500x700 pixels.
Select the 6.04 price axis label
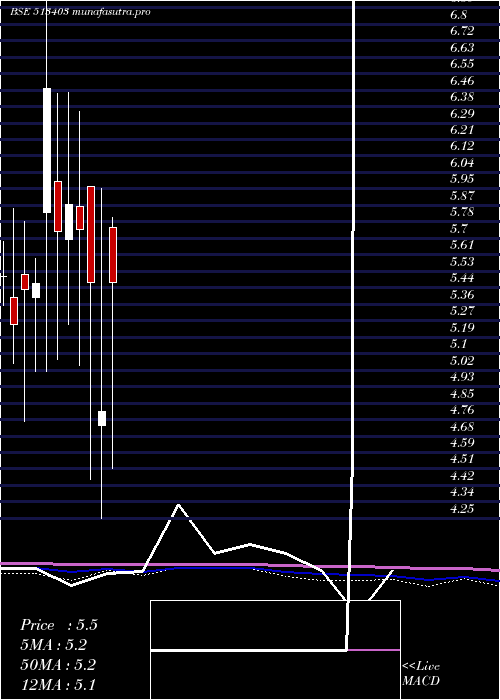click(x=462, y=162)
